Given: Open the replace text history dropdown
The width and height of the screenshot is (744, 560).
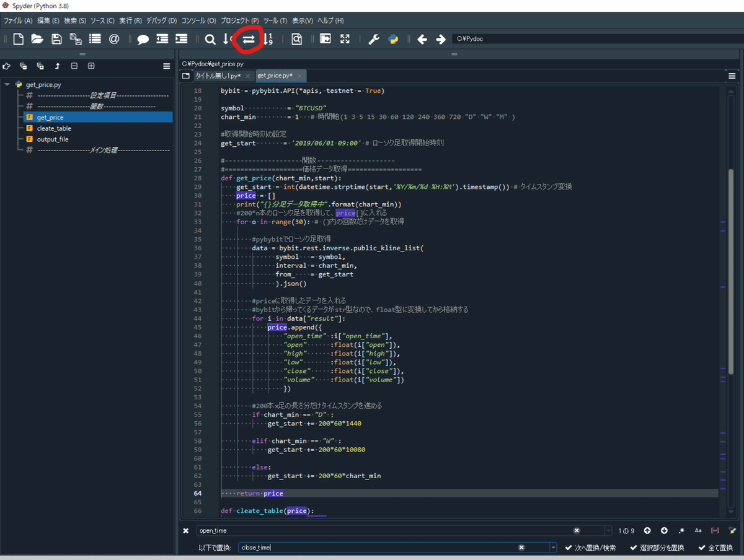Looking at the screenshot, I should 553,548.
